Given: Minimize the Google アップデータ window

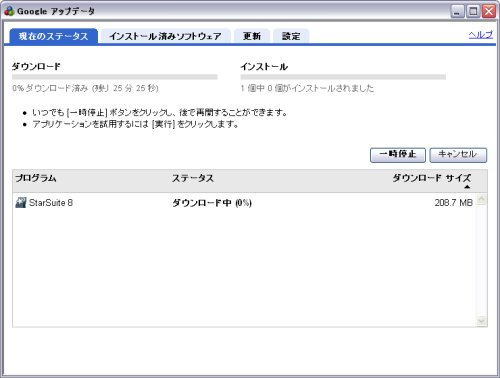Looking at the screenshot, I should pos(457,11).
